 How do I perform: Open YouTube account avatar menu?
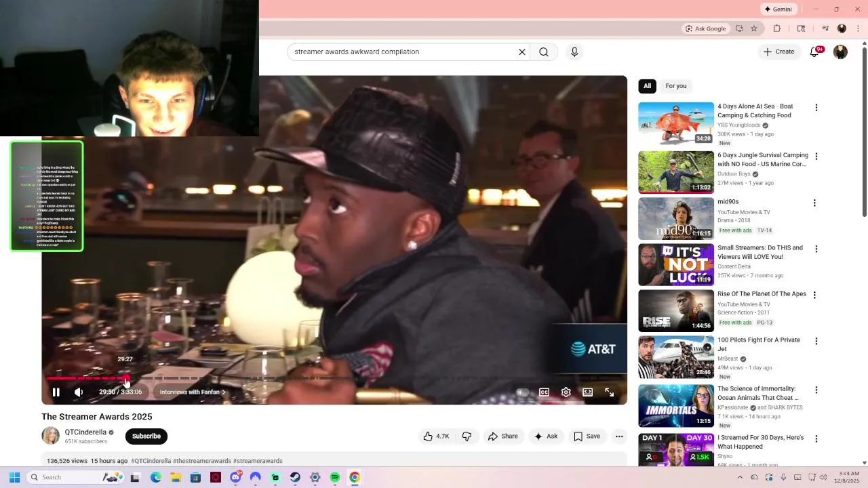840,52
